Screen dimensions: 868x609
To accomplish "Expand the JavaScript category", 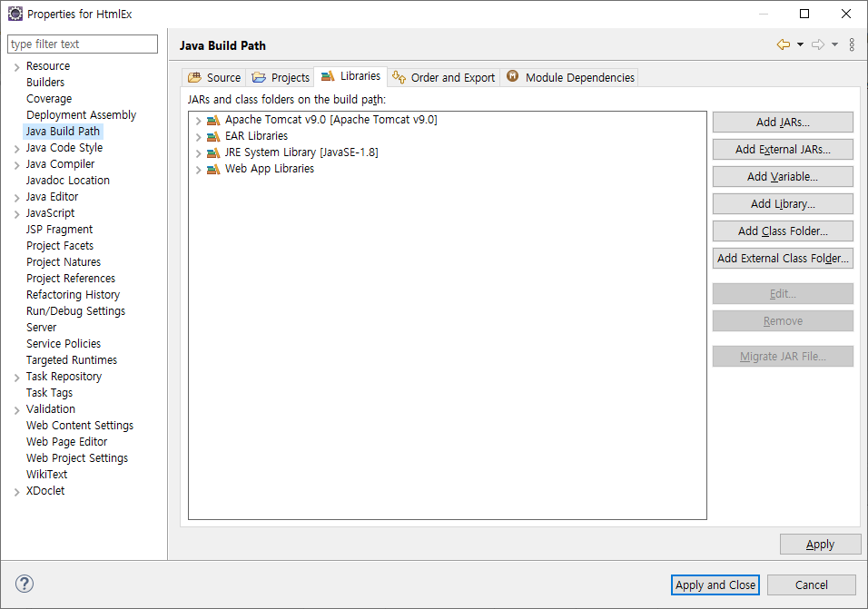I will 16,214.
